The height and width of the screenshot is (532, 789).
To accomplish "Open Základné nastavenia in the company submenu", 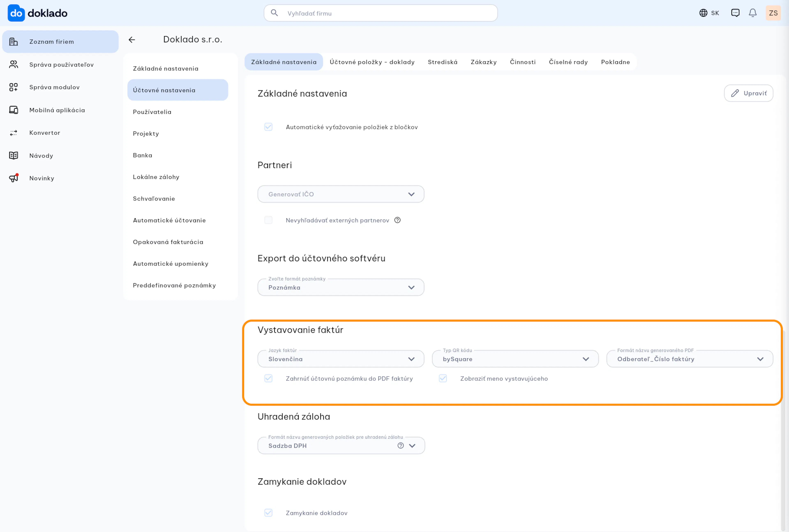I will pyautogui.click(x=178, y=69).
